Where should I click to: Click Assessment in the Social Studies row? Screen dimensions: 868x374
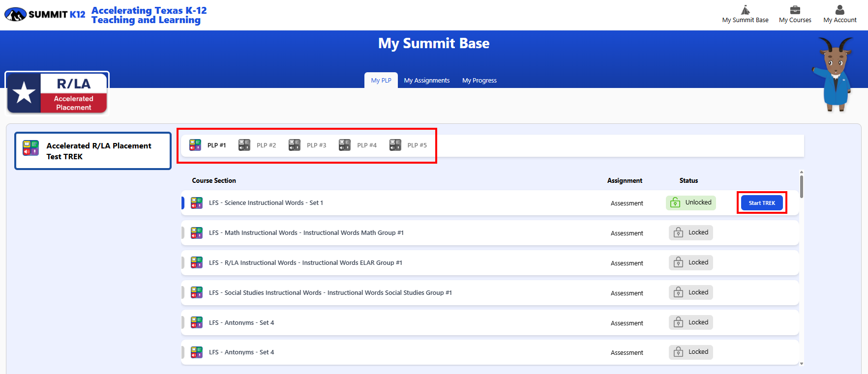point(627,293)
